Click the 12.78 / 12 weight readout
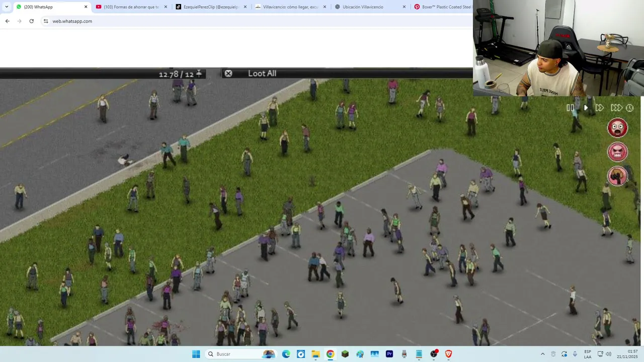Viewport: 644px width, 362px height. click(x=176, y=74)
